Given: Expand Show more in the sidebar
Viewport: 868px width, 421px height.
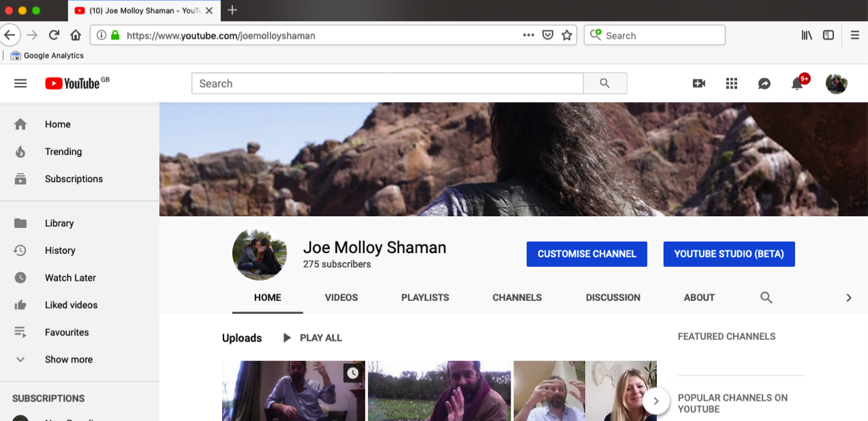Looking at the screenshot, I should click(x=68, y=360).
